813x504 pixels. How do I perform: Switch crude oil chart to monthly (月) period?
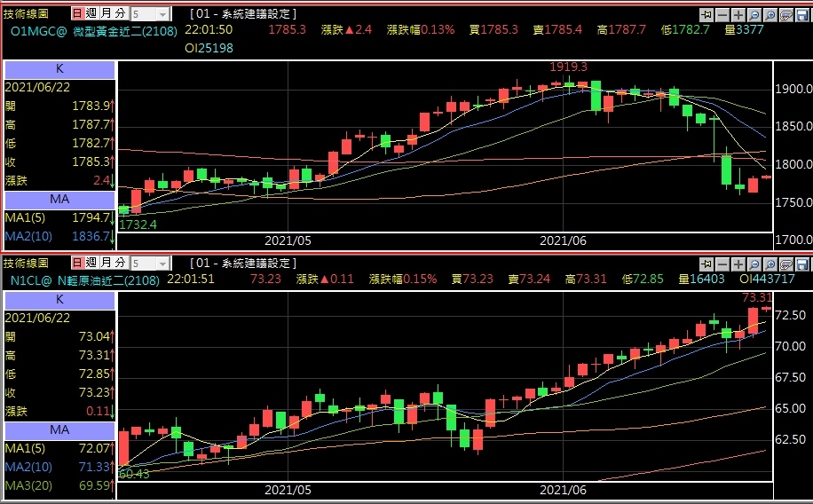click(106, 263)
